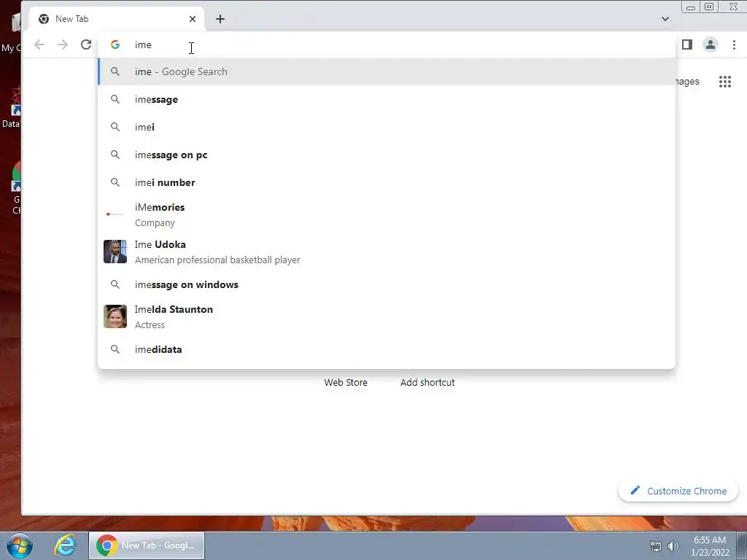Pick the Ime Udoka suggestion
Image resolution: width=747 pixels, height=560 pixels.
click(x=387, y=252)
